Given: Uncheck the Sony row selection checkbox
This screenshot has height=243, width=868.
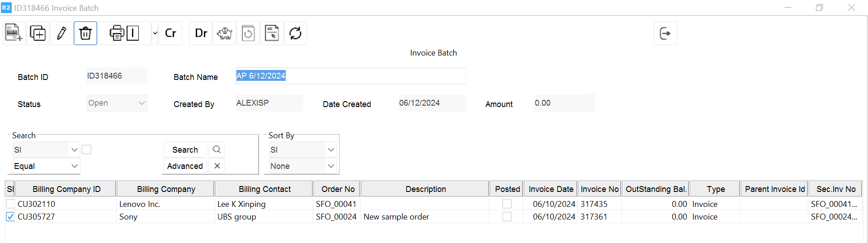Looking at the screenshot, I should coord(10,216).
